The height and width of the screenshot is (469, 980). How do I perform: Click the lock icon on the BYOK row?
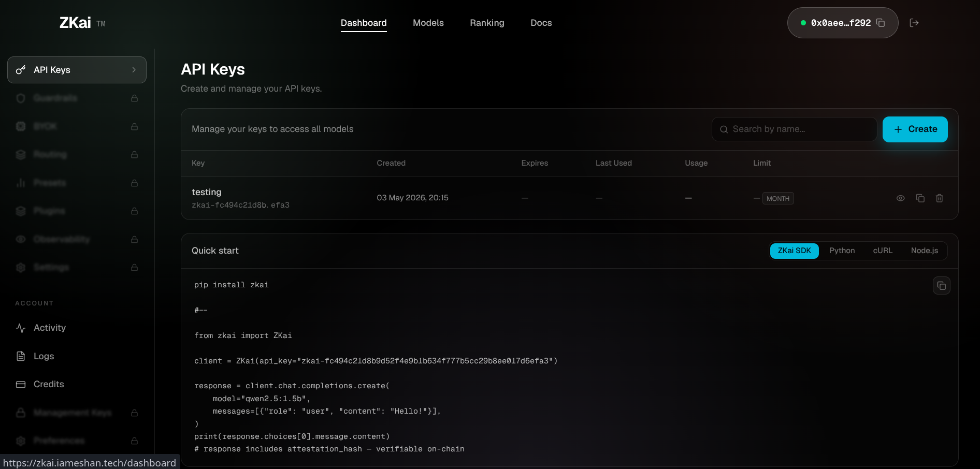134,126
